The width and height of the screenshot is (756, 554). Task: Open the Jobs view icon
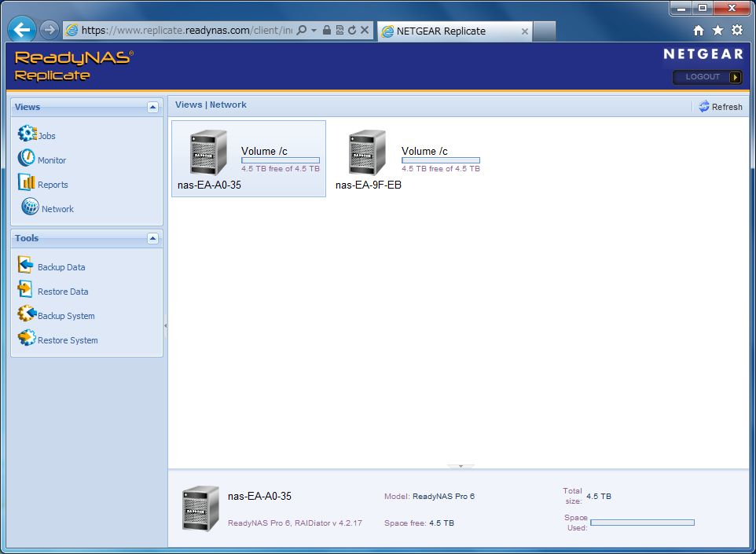(27, 134)
